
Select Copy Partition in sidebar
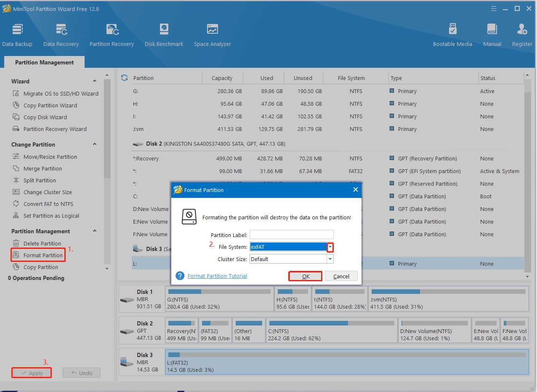[36, 267]
